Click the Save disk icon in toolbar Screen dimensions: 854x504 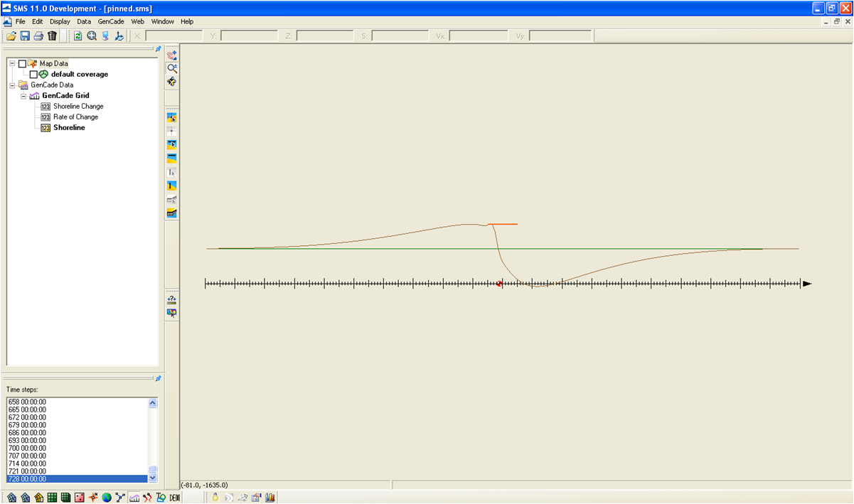coord(25,36)
